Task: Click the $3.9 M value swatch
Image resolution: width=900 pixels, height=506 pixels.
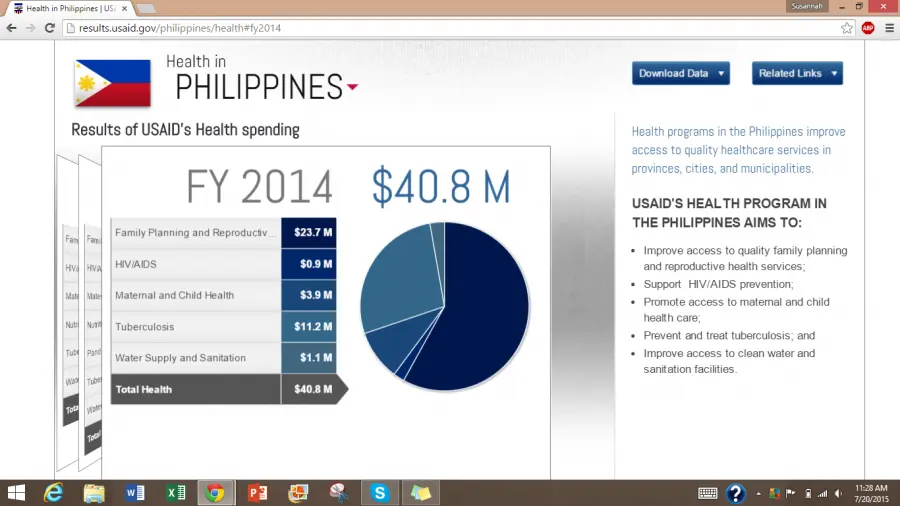Action: tap(309, 295)
